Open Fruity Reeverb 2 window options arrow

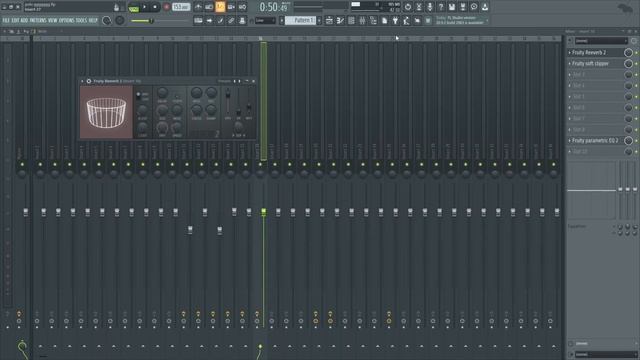click(82, 81)
